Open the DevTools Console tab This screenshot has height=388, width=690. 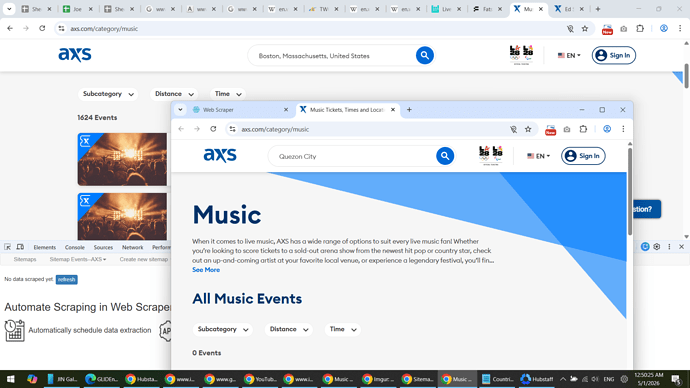[x=75, y=247]
